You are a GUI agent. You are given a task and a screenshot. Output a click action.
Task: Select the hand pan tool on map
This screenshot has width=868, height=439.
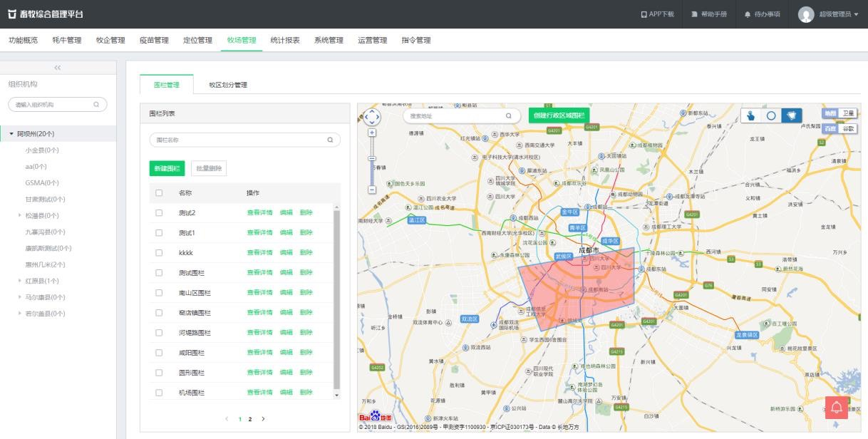point(751,115)
